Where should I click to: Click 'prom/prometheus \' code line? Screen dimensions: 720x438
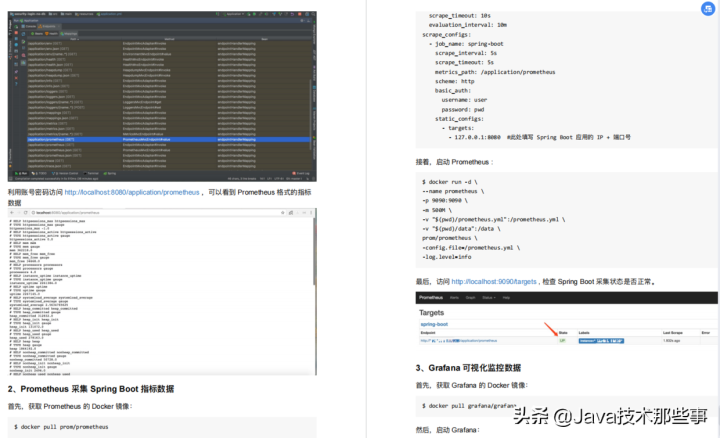(x=450, y=238)
